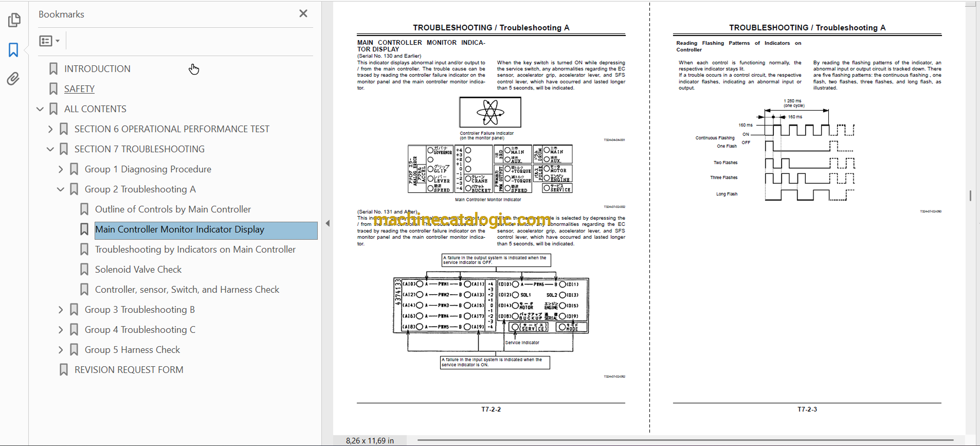Collapse navigation pane using left arrow handle
This screenshot has width=980, height=446.
(328, 223)
